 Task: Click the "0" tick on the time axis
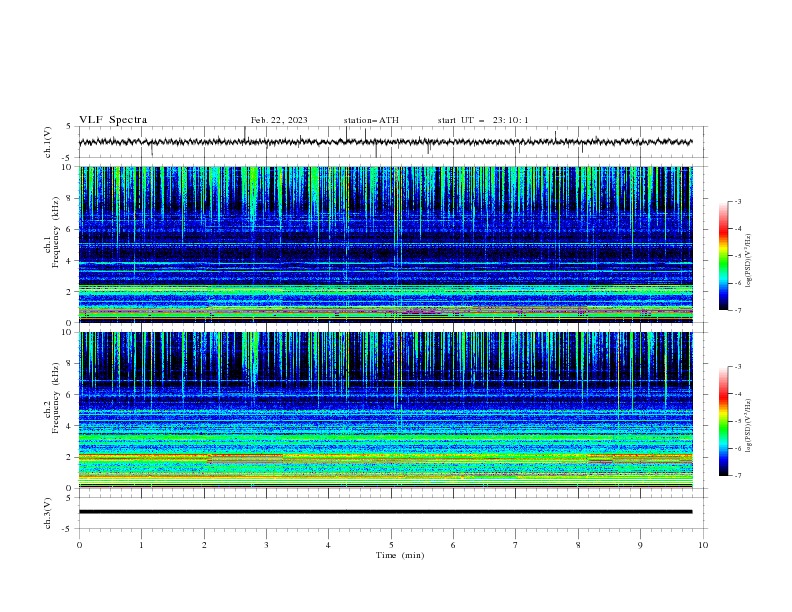pos(79,545)
